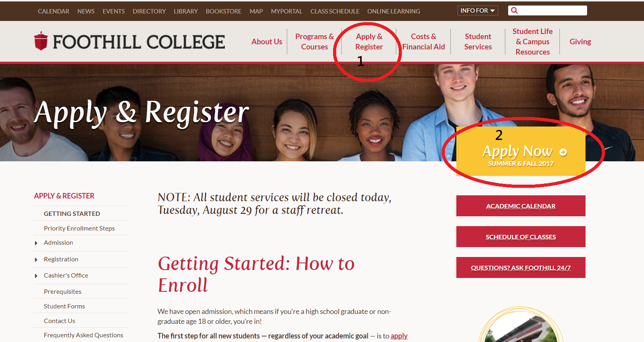Open the Apply & Register menu
The width and height of the screenshot is (644, 342).
coord(369,42)
